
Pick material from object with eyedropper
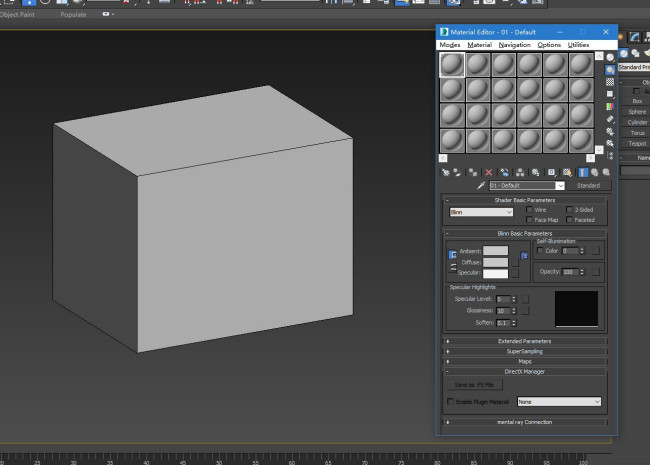[481, 185]
